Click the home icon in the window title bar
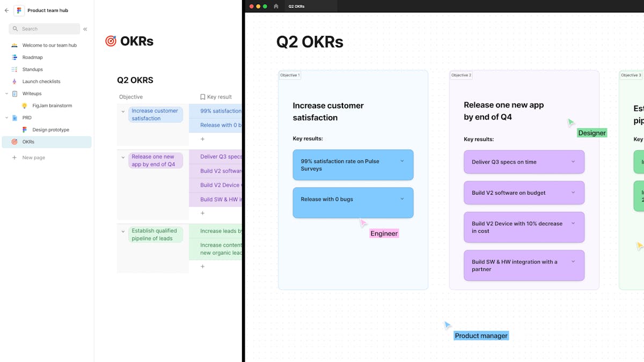The image size is (644, 362). point(276,6)
